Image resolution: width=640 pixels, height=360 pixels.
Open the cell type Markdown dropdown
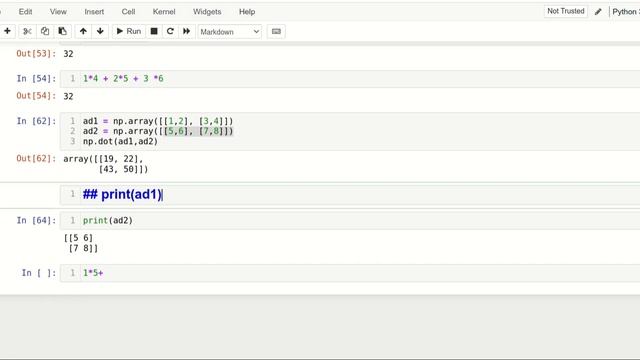click(x=230, y=31)
